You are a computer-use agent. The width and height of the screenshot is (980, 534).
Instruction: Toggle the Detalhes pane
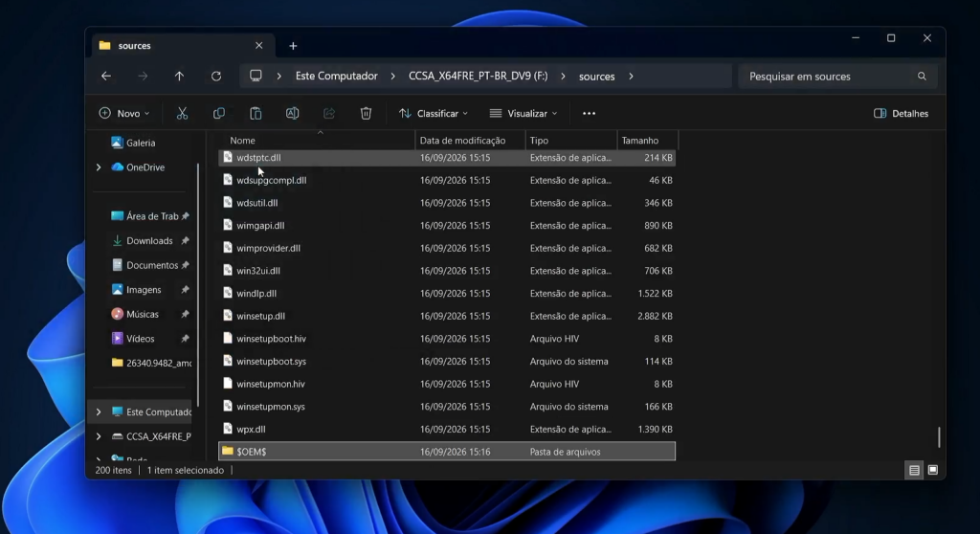pyautogui.click(x=901, y=113)
